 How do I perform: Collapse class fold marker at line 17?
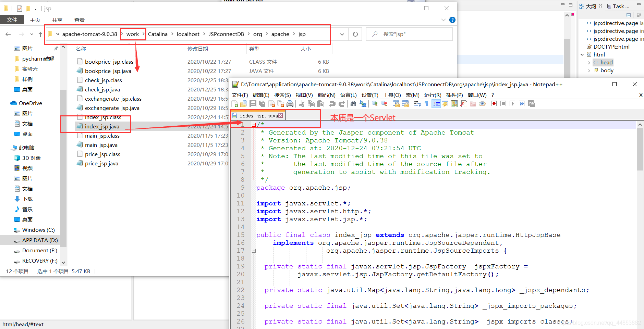click(254, 251)
